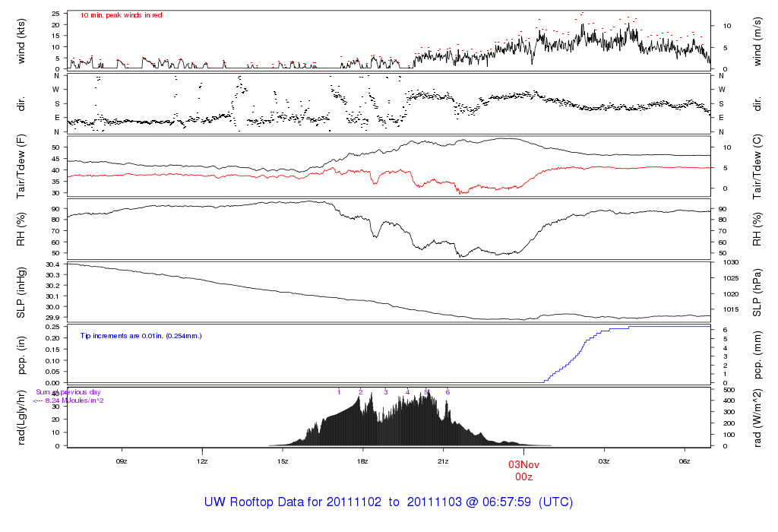
Task: Click the "Tair/Tdew (F)" axis label
Action: click(x=21, y=166)
